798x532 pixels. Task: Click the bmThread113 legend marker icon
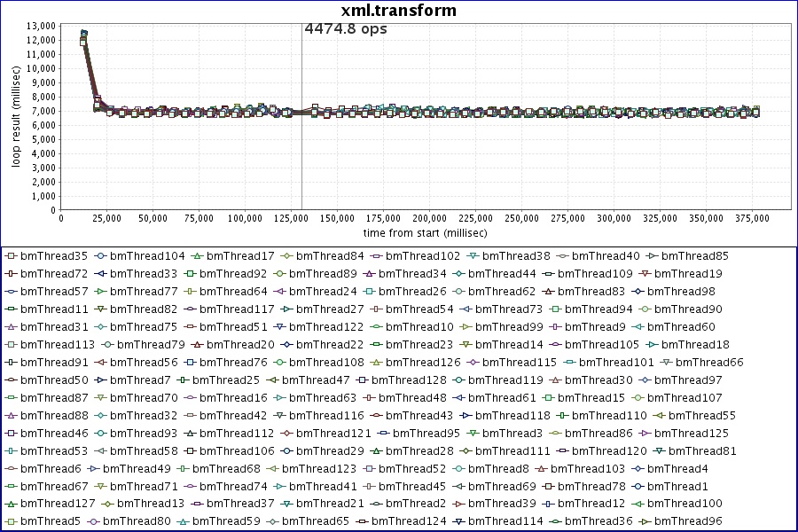click(x=12, y=344)
